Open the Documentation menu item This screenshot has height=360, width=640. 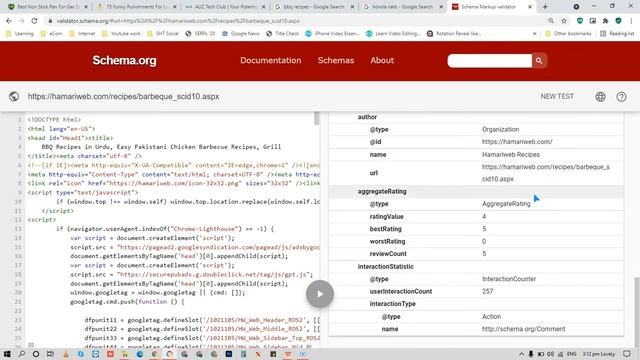click(x=271, y=60)
